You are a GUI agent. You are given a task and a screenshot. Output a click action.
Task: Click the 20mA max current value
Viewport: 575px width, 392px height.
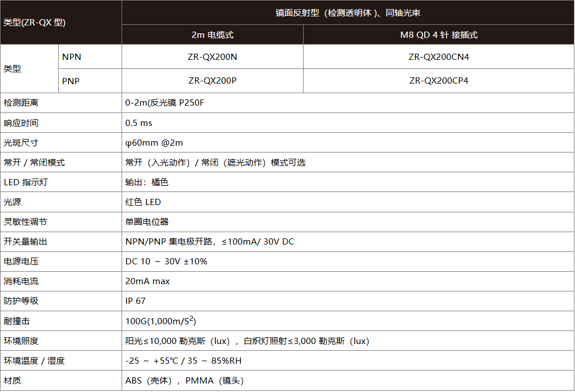pos(148,281)
